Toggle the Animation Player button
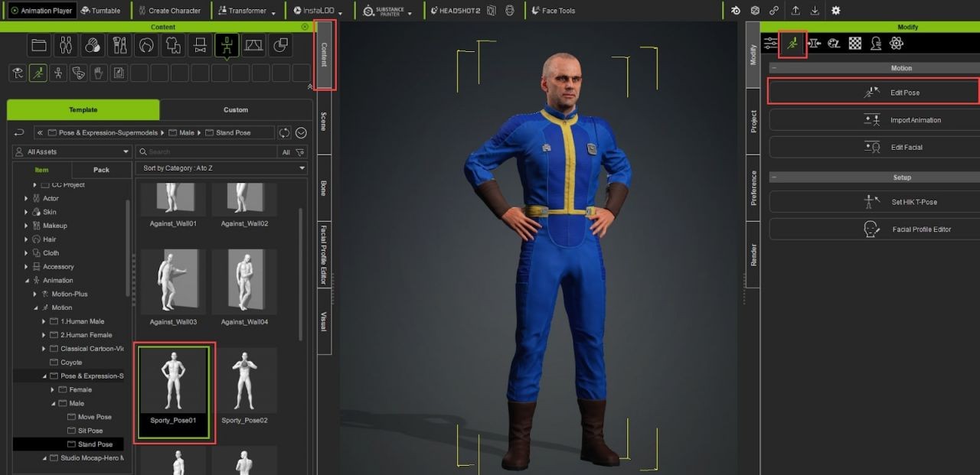Viewport: 980px width, 475px height. [x=42, y=11]
